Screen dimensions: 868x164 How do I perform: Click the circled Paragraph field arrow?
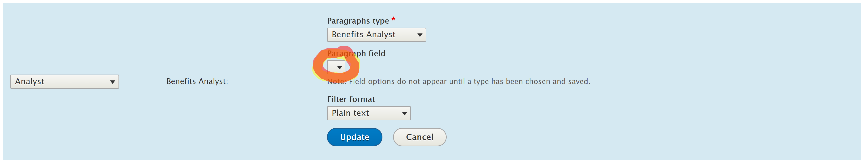[340, 68]
